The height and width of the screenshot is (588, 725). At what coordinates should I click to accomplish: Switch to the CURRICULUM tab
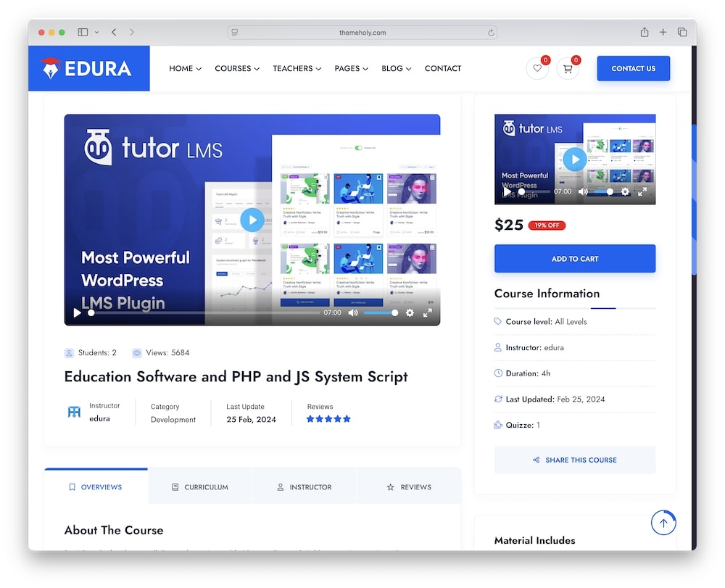pyautogui.click(x=200, y=486)
